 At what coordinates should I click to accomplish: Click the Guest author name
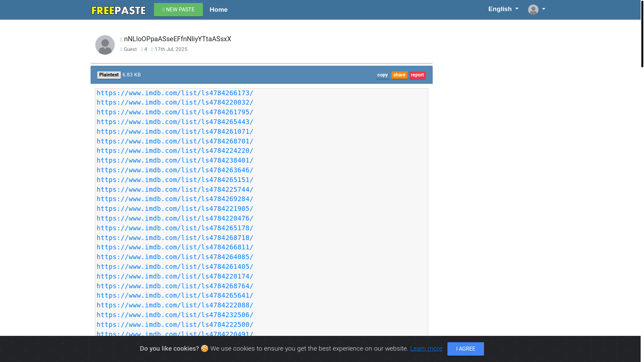(130, 49)
